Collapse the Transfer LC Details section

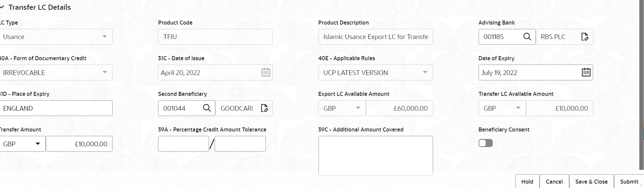click(3, 7)
